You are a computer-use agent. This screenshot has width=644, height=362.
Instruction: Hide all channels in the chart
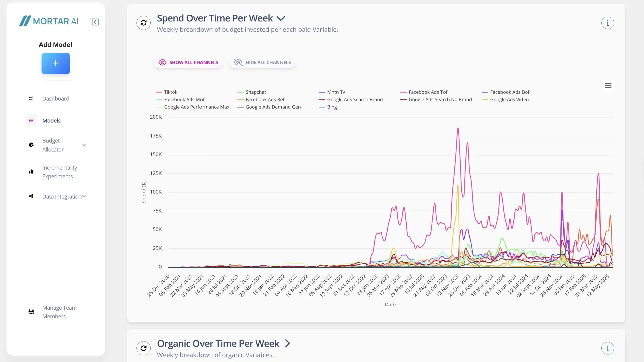point(262,62)
